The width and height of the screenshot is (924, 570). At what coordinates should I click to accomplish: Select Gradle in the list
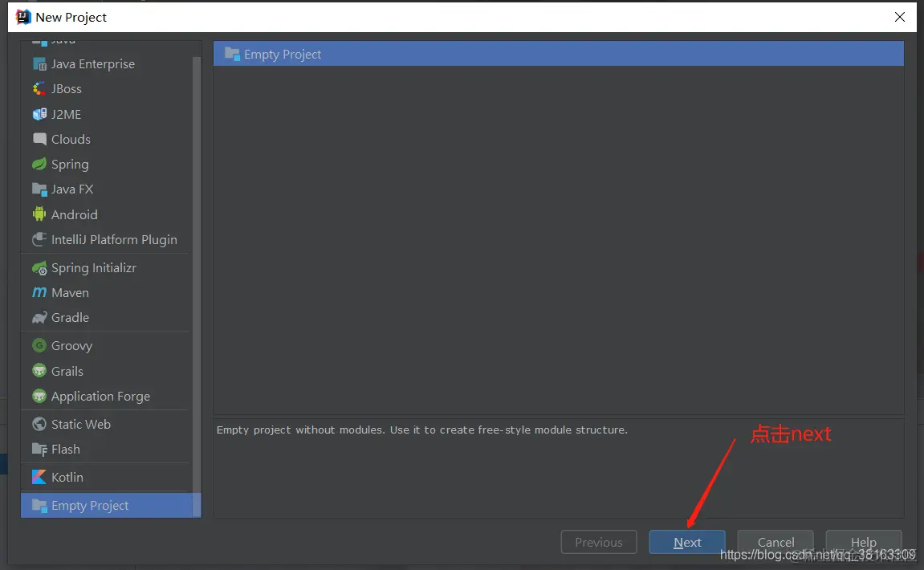[x=106, y=318]
